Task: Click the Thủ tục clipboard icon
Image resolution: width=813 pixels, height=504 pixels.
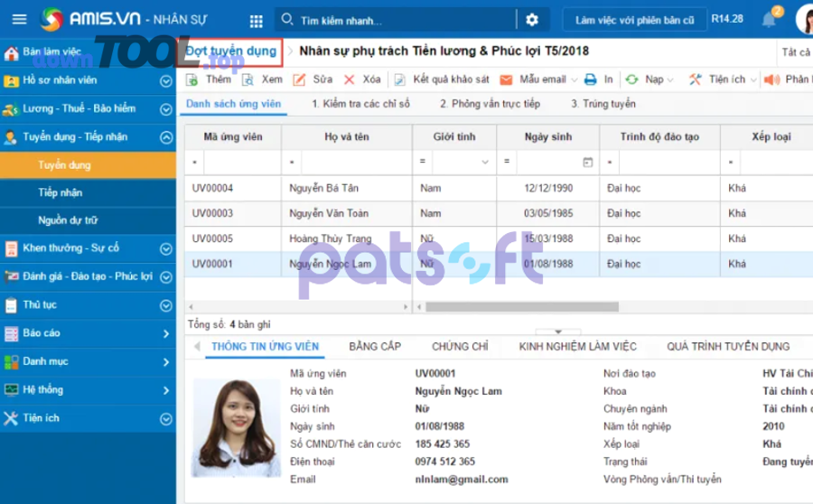Action: click(11, 305)
